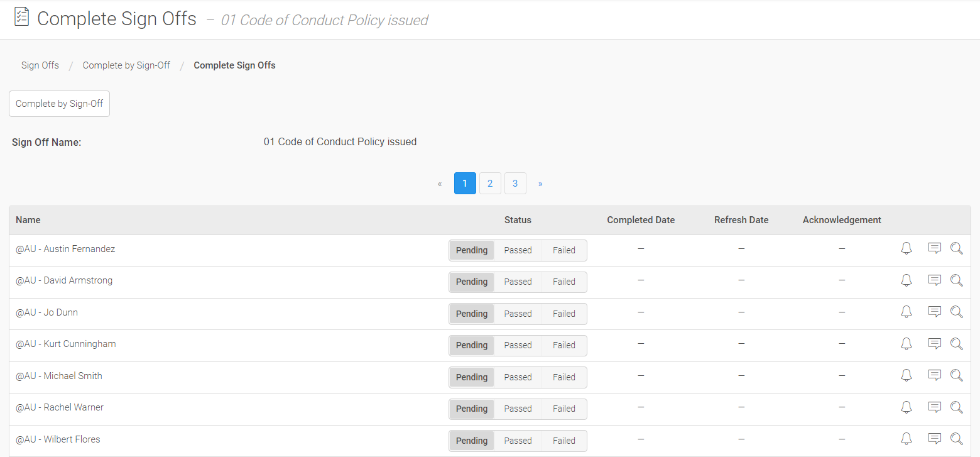This screenshot has width=980, height=457.
Task: Open the Sign Offs breadcrumb link
Action: (40, 65)
